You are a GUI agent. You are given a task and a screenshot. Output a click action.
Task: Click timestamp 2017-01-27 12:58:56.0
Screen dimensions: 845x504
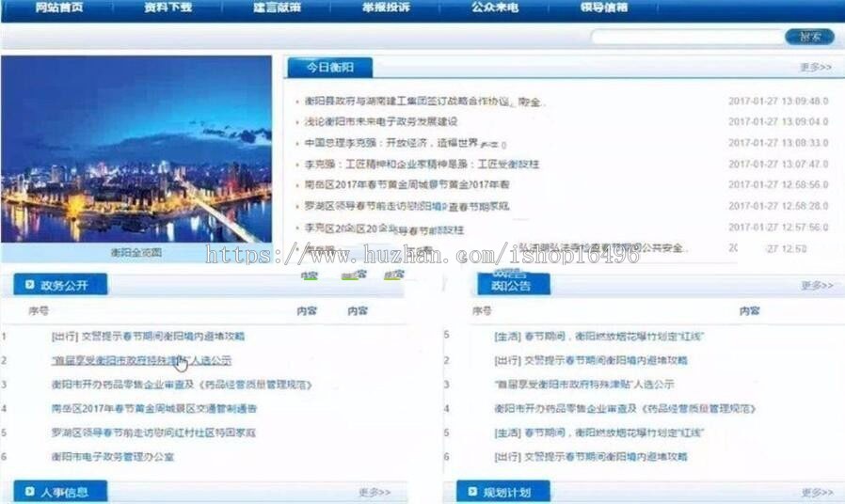tap(778, 184)
